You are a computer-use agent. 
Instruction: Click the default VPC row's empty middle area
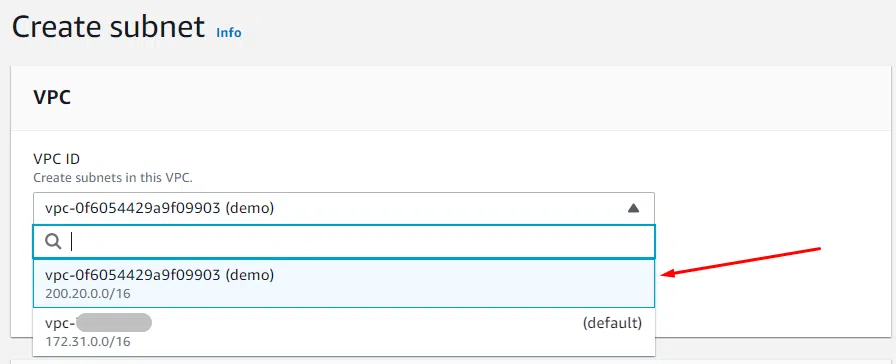click(x=366, y=332)
